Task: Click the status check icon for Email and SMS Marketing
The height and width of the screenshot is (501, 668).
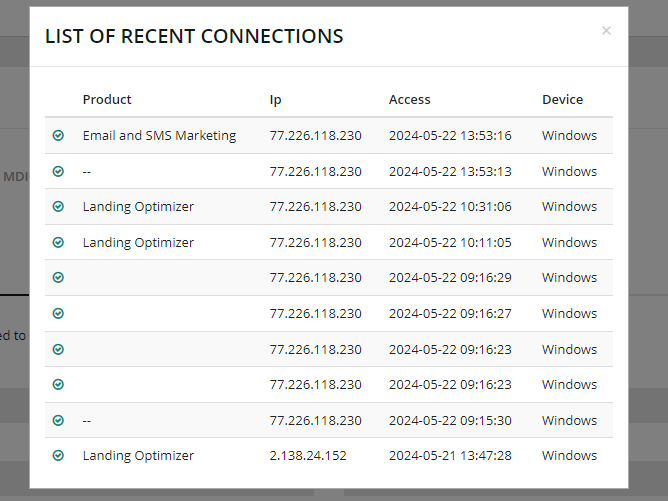Action: 58,136
